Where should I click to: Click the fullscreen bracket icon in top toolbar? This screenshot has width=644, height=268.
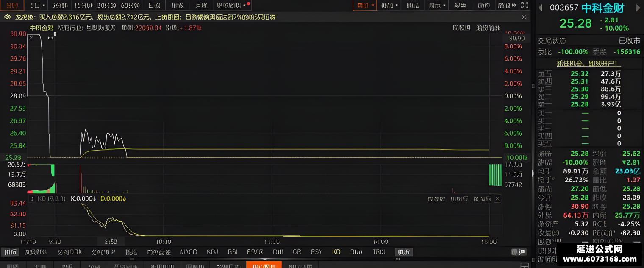[x=525, y=6]
